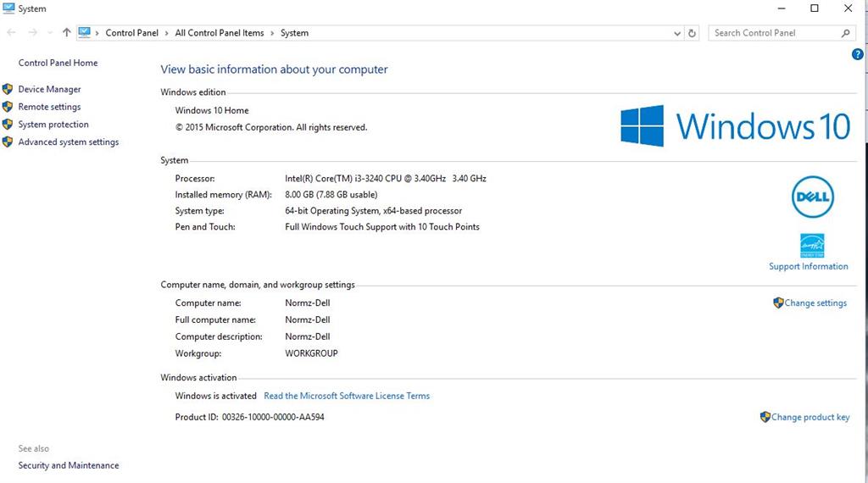Image resolution: width=868 pixels, height=483 pixels.
Task: Select All Control Panel Items breadcrumb
Action: pyautogui.click(x=220, y=33)
